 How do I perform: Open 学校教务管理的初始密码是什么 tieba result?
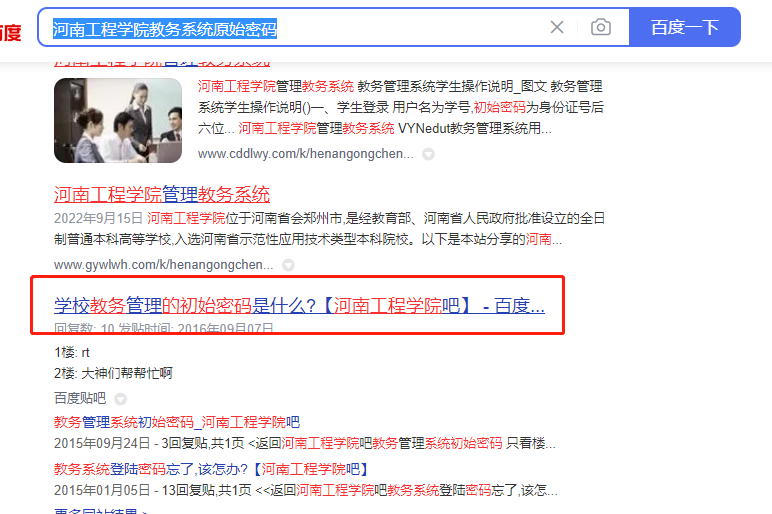click(x=299, y=306)
